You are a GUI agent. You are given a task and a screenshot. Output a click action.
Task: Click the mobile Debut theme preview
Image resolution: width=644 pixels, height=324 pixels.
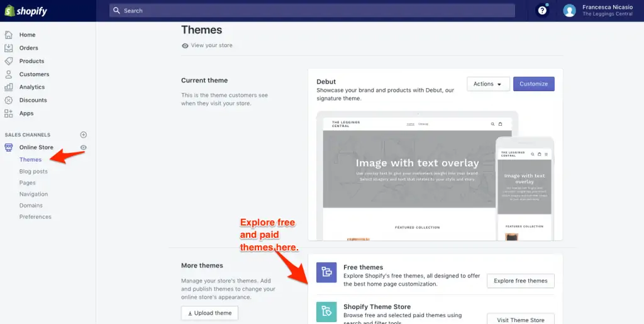525,189
